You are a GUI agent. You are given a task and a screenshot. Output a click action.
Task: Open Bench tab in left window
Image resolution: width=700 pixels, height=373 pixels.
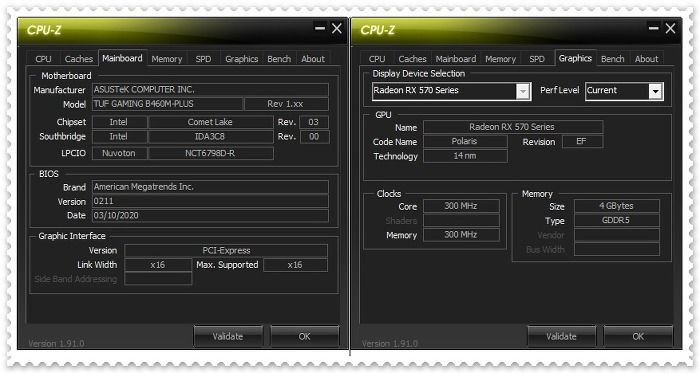279,59
